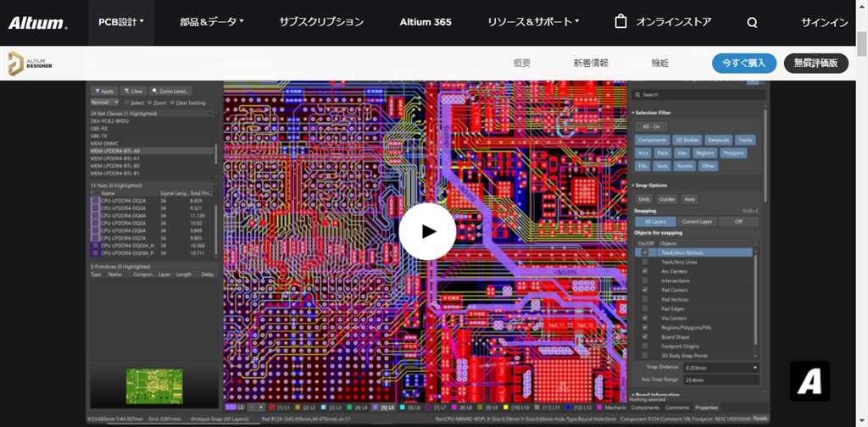868x427 pixels.
Task: Click Apply button in PCB panel
Action: point(104,91)
